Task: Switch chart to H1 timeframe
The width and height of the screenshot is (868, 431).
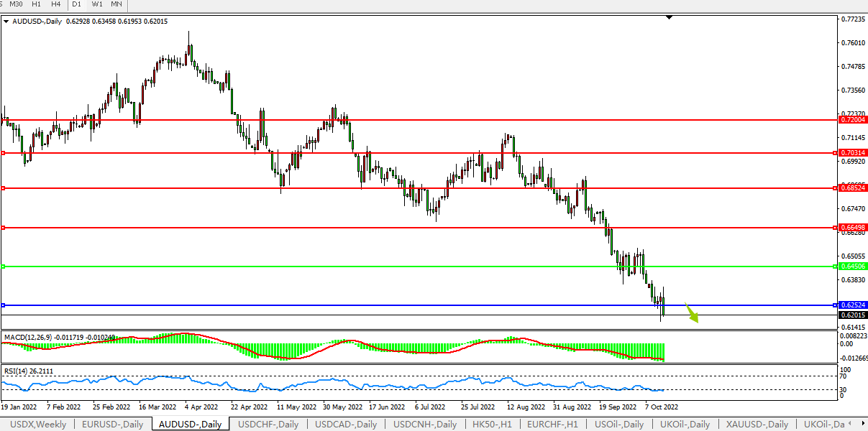Action: click(36, 4)
